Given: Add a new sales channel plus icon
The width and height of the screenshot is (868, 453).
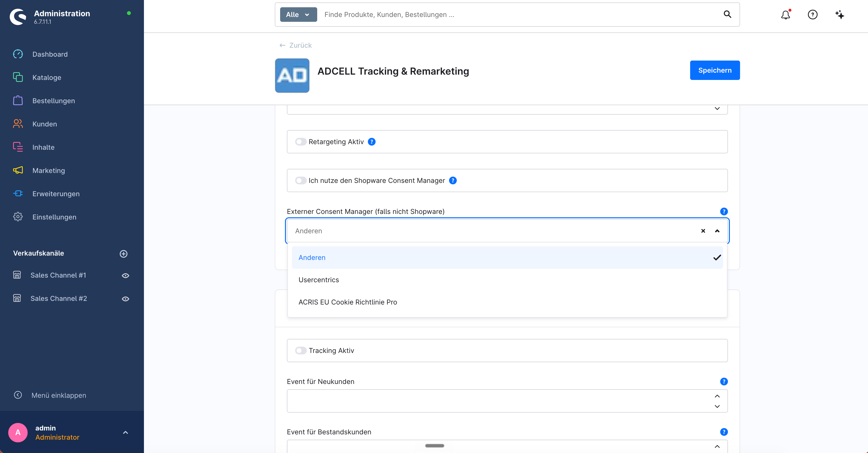Looking at the screenshot, I should [x=124, y=254].
